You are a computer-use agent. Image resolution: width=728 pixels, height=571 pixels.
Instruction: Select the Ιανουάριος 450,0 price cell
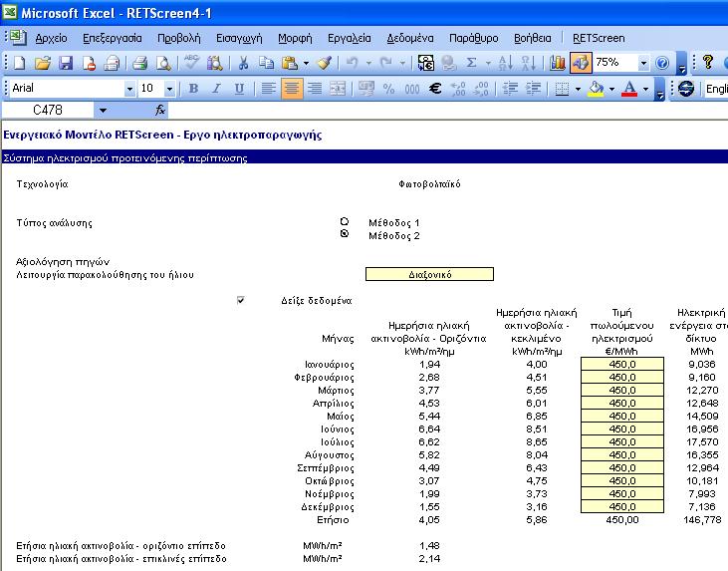[622, 365]
